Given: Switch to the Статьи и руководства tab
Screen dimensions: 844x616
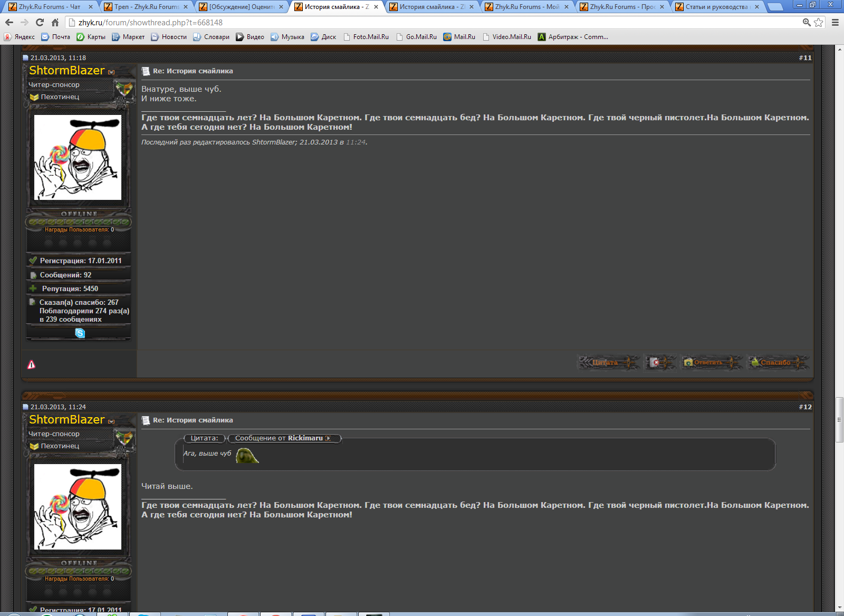Looking at the screenshot, I should point(716,7).
